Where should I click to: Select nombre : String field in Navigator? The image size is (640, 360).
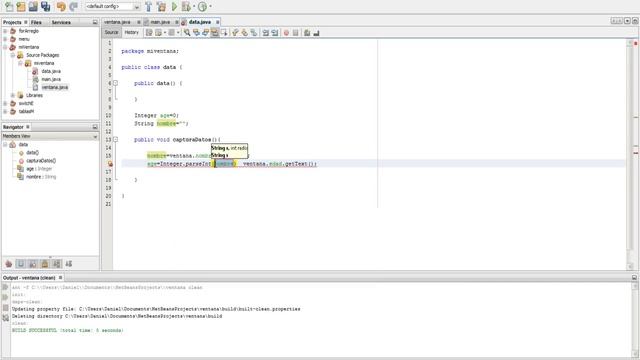[x=41, y=177]
